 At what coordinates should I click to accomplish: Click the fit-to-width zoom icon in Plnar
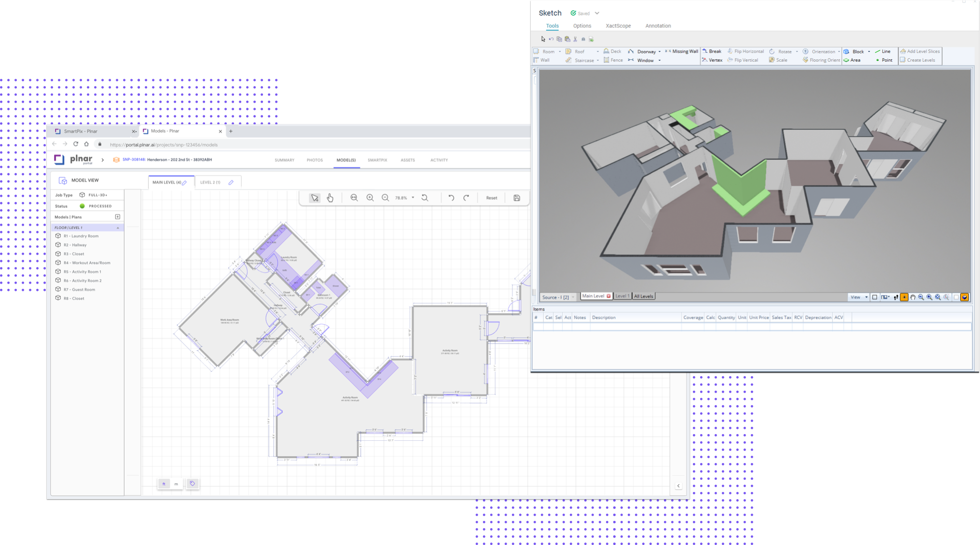point(354,198)
